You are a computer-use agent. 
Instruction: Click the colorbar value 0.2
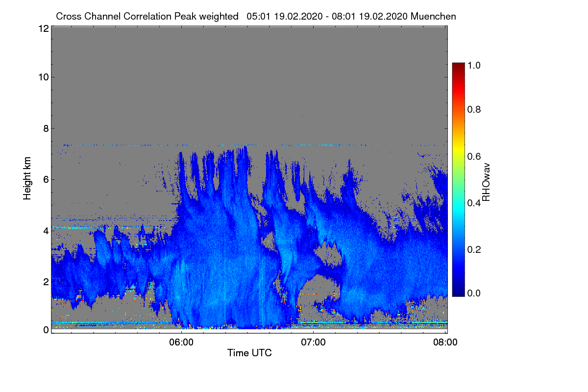(x=474, y=249)
